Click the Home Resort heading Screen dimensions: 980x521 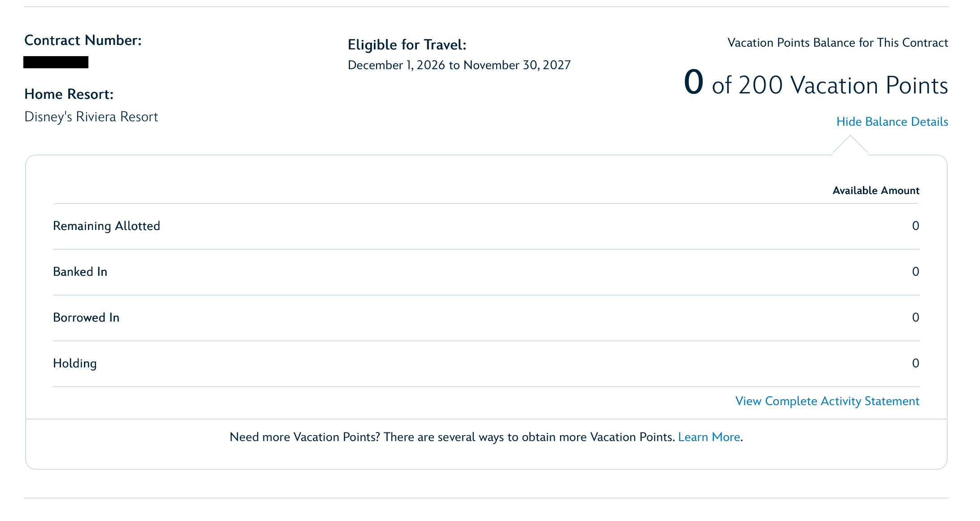(69, 94)
